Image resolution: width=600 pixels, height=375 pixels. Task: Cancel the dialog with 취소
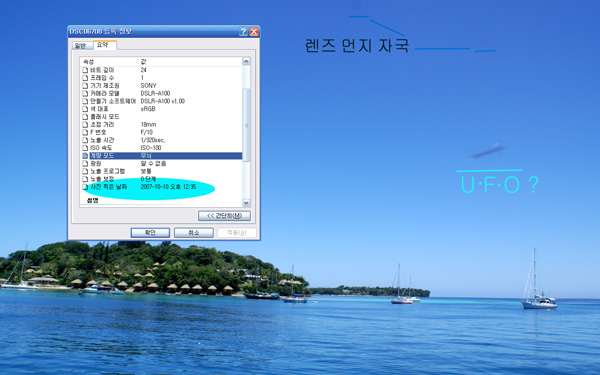(x=194, y=233)
